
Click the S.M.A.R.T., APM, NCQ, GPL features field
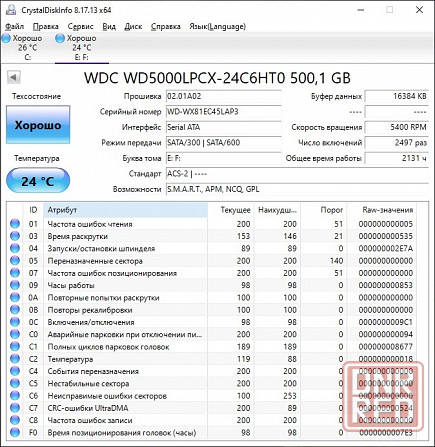297,189
